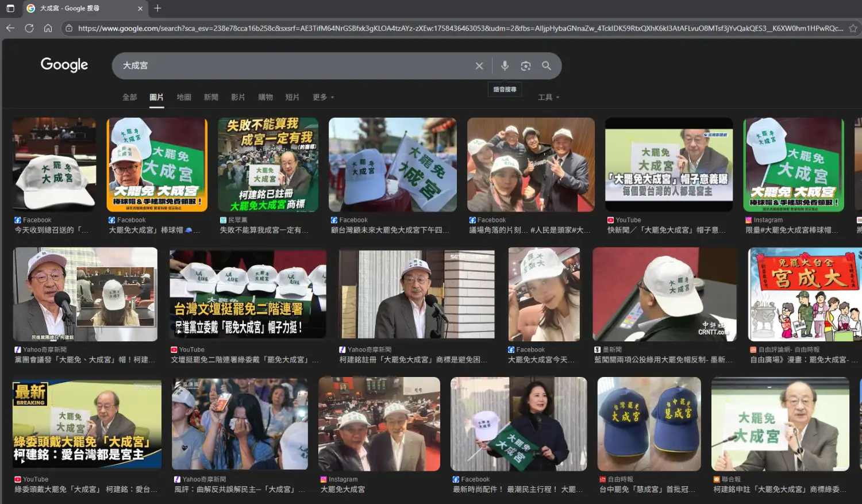Open 民眾黨 失敗不能算我成宮 image
The height and width of the screenshot is (504, 862).
tap(268, 165)
